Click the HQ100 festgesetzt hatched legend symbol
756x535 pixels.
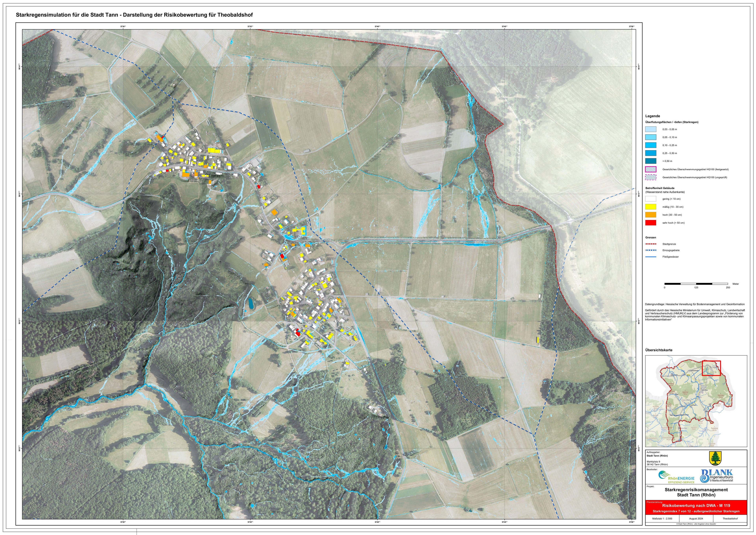[x=651, y=169]
